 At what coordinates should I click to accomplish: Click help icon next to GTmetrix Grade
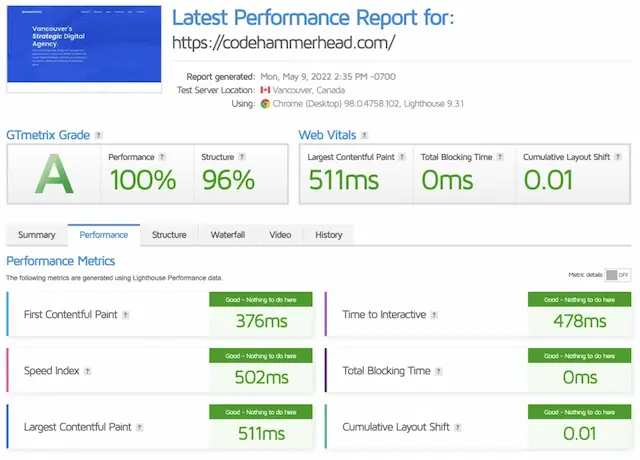click(x=98, y=135)
